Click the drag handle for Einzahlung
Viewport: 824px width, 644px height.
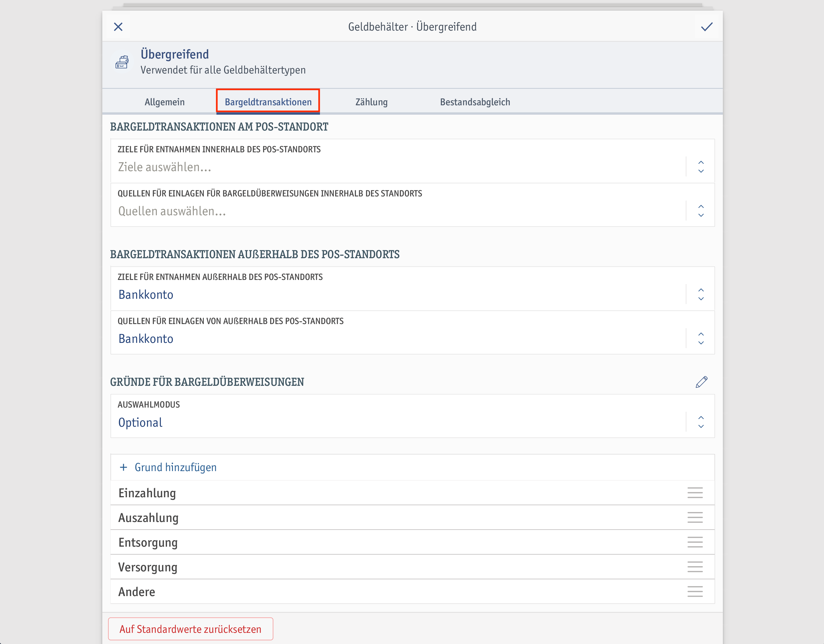[x=695, y=493]
